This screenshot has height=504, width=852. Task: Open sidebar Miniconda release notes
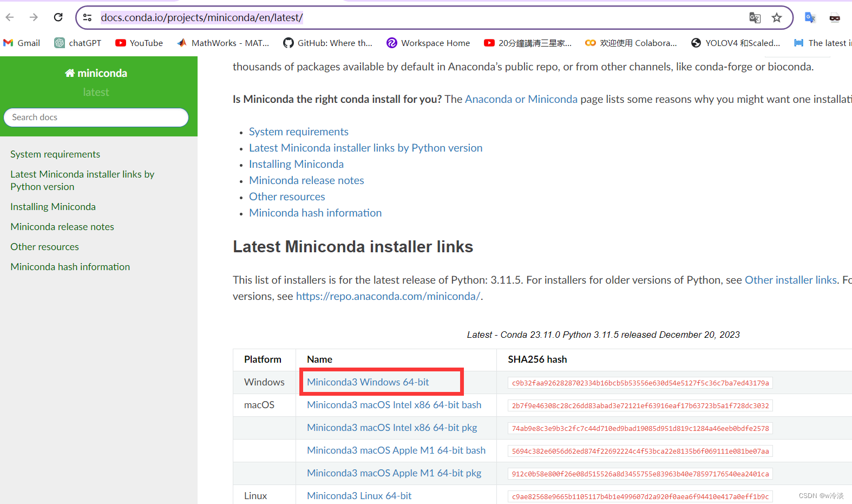[62, 227]
